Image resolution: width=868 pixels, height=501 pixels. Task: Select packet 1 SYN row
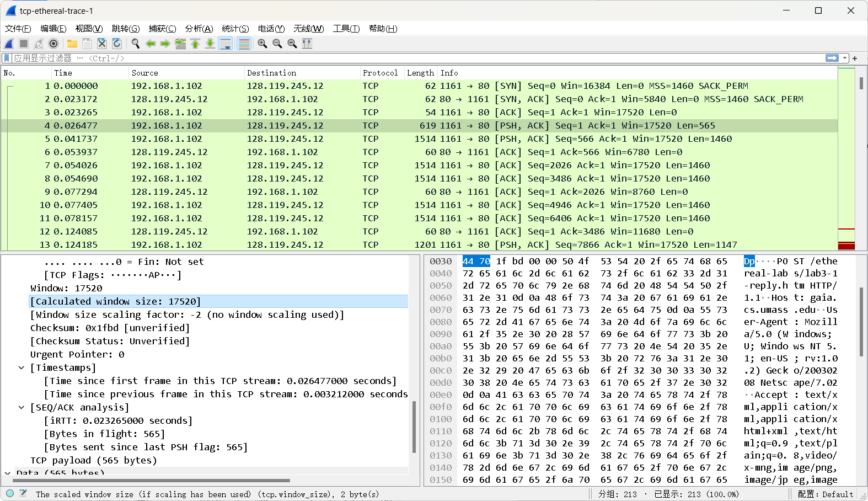[x=419, y=86]
